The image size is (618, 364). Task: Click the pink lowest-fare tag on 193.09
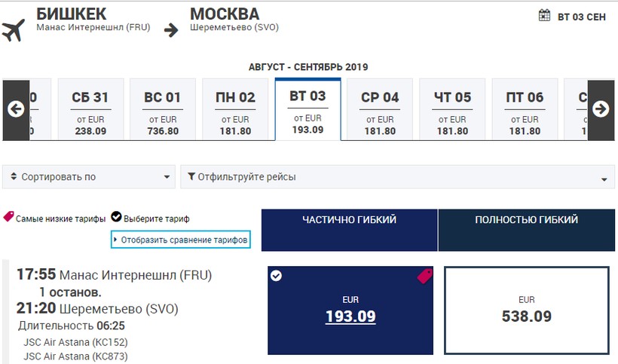pos(425,276)
